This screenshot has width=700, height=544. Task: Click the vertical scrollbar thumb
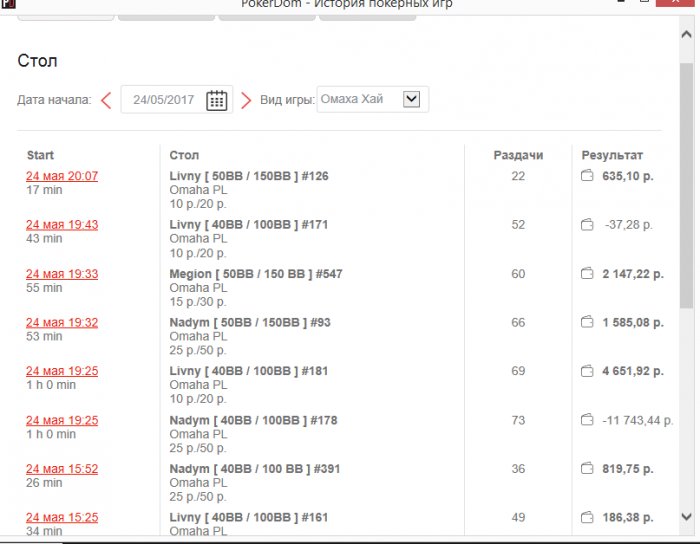click(x=687, y=185)
